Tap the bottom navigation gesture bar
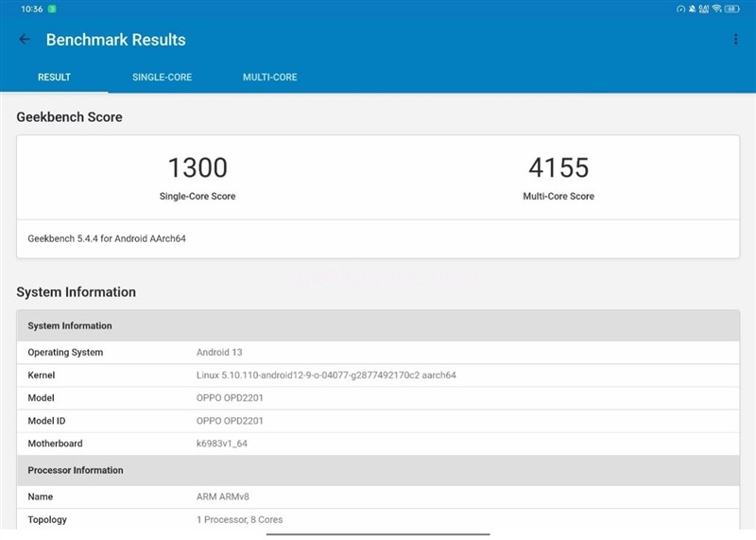Viewport: 756px width, 540px height. [378, 534]
